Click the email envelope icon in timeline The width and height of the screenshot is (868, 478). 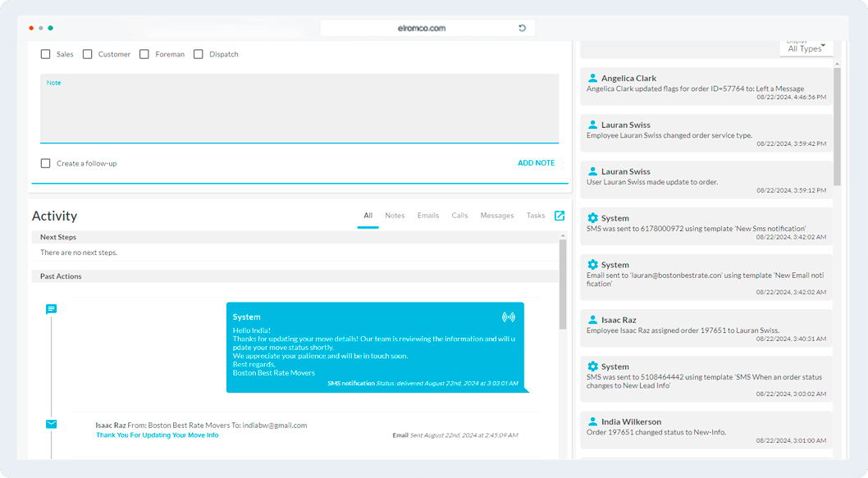(x=51, y=425)
